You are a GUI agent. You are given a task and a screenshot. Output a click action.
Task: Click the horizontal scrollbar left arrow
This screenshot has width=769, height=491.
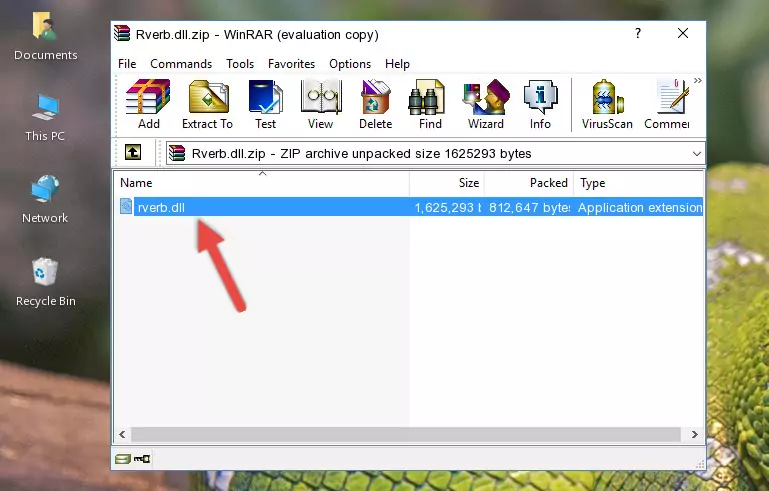(x=122, y=435)
